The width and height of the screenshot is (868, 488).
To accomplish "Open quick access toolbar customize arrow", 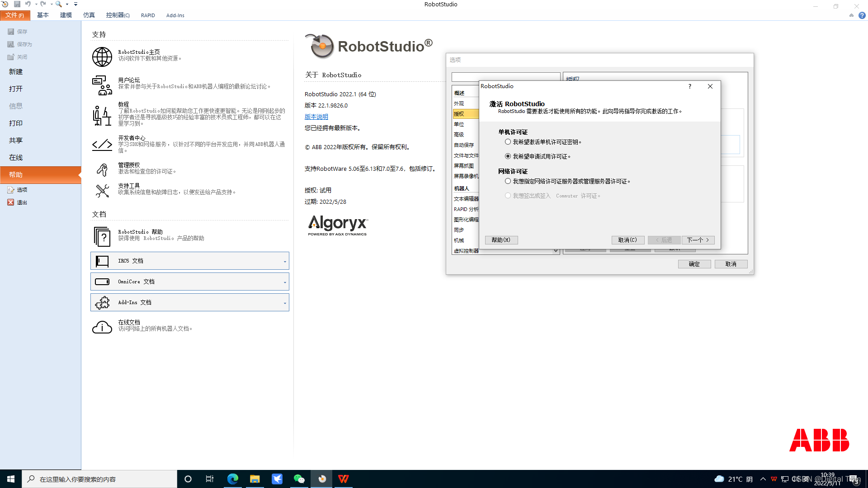I will click(76, 4).
